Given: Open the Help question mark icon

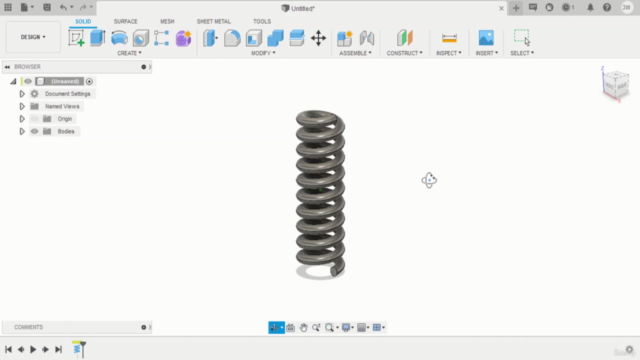Looking at the screenshot, I should 607,7.
